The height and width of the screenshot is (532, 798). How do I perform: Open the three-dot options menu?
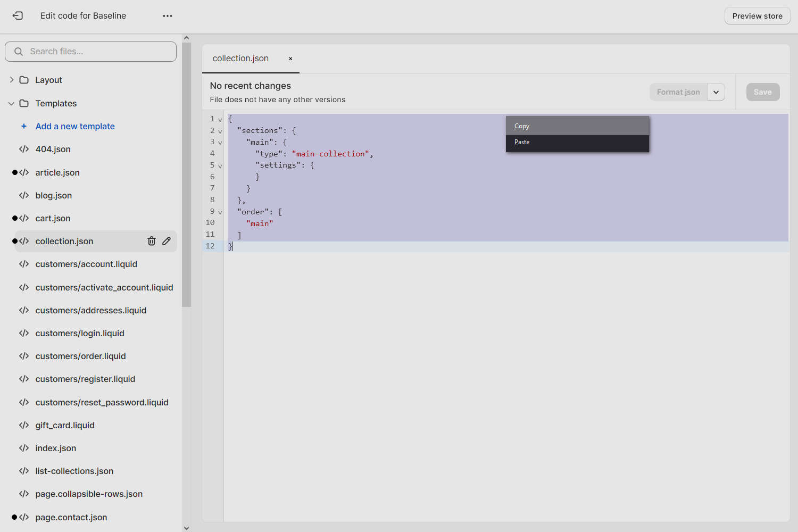click(x=167, y=15)
